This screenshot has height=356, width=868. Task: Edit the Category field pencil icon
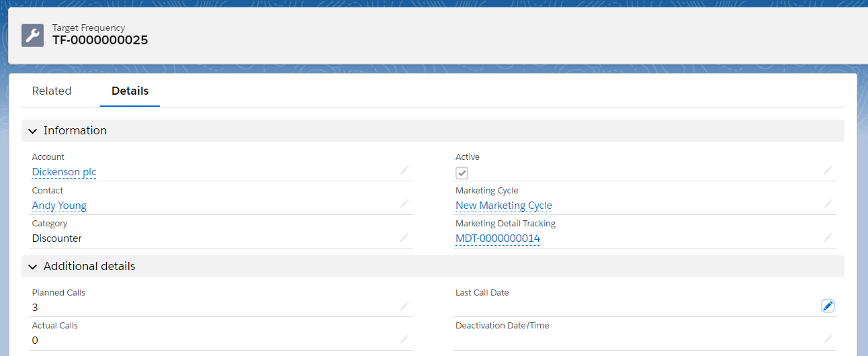click(x=404, y=237)
